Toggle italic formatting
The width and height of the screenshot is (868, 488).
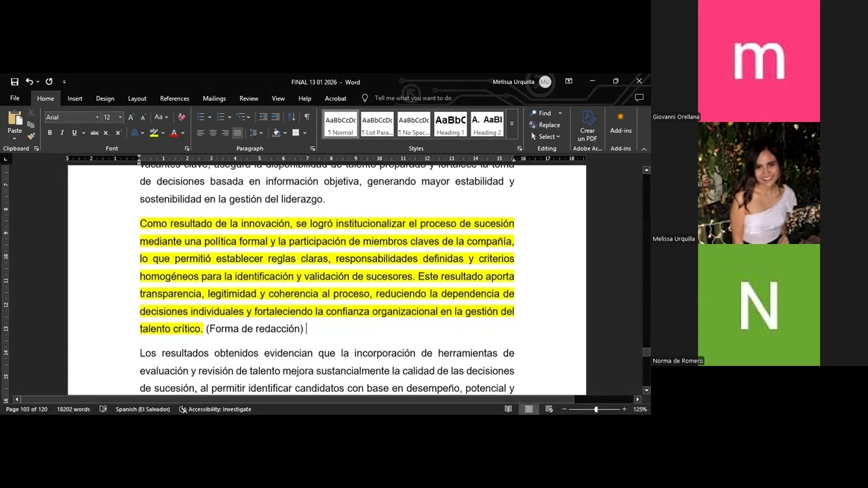(62, 133)
